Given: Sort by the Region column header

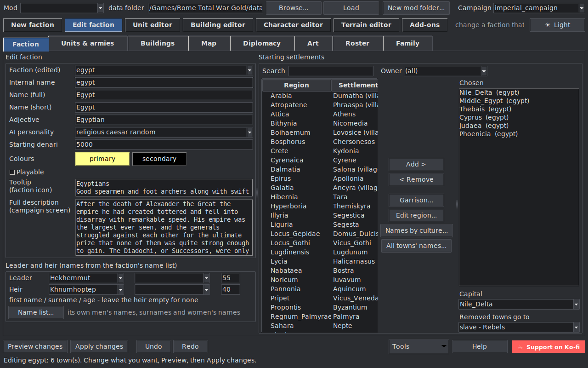Looking at the screenshot, I should coord(297,85).
